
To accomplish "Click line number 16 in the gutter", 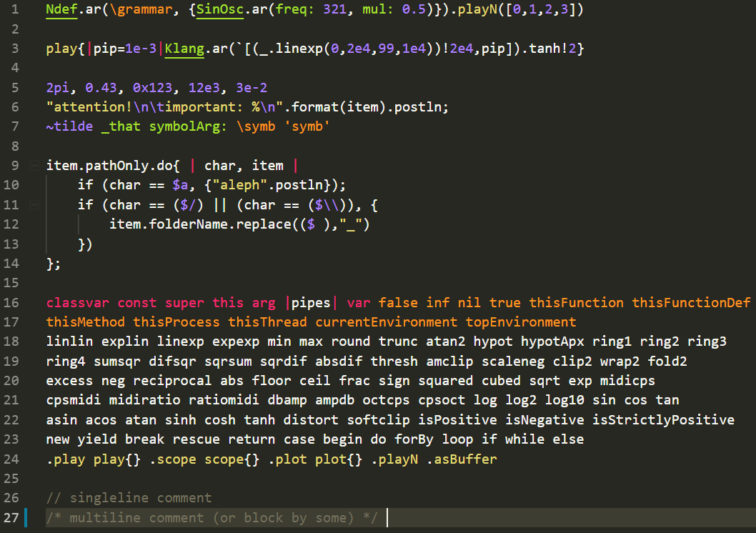I will click(11, 303).
